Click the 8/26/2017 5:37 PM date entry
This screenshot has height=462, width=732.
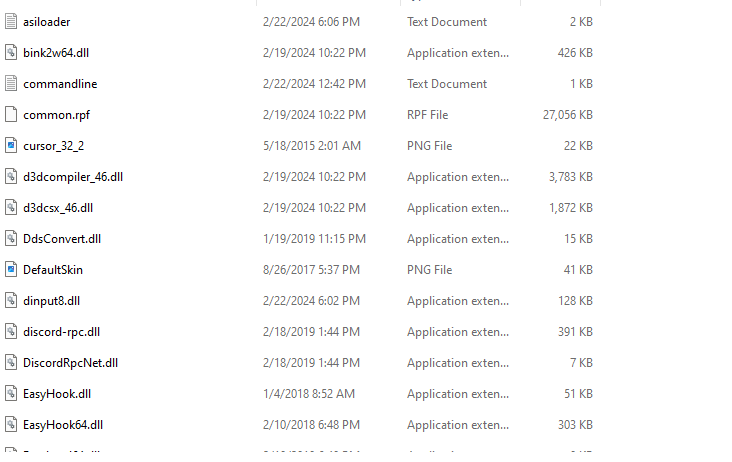pyautogui.click(x=310, y=270)
